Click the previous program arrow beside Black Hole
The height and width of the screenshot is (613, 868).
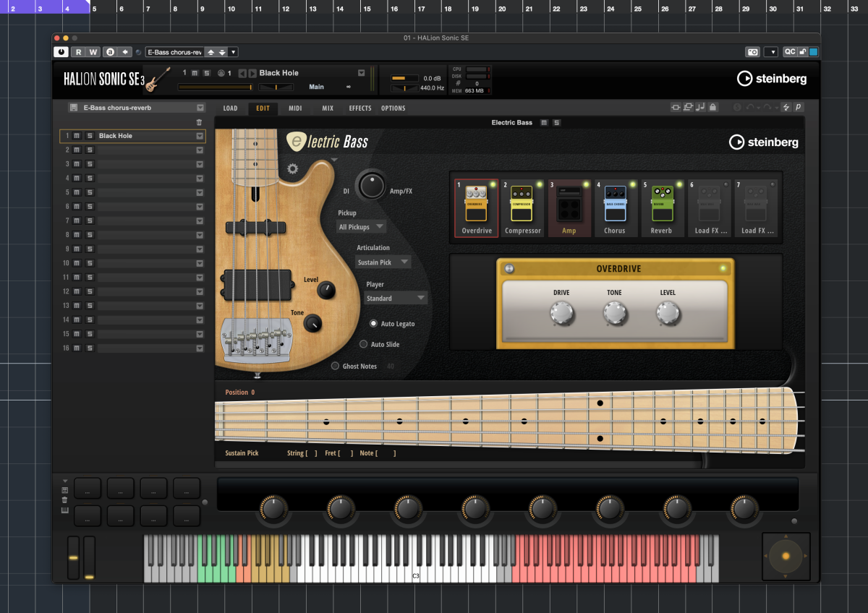click(x=242, y=73)
